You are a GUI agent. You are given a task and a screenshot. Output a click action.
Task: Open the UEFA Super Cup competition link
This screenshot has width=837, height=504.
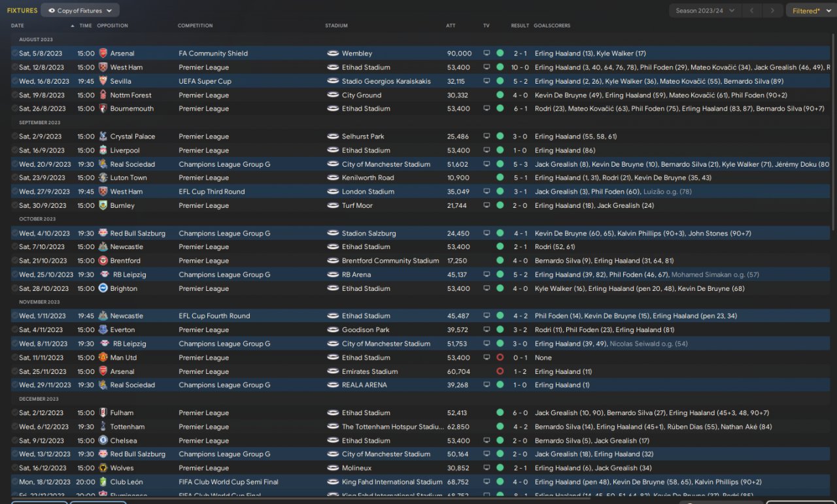click(x=205, y=81)
